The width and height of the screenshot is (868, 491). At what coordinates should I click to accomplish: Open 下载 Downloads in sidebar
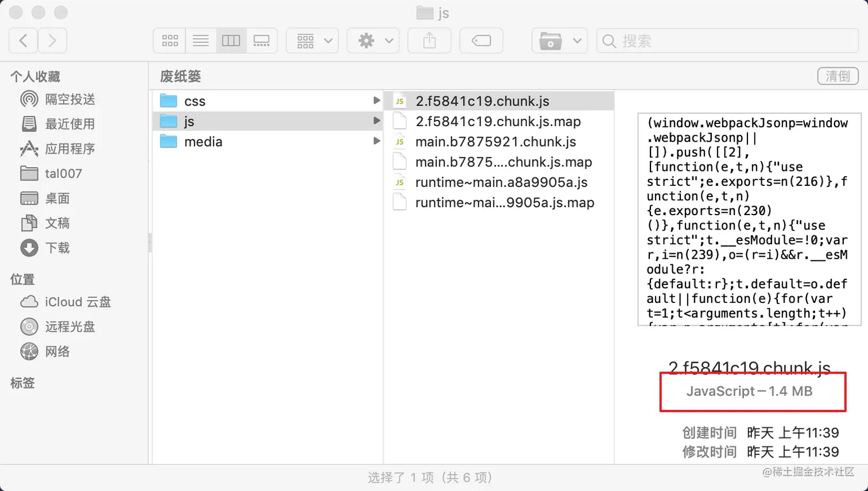click(45, 248)
